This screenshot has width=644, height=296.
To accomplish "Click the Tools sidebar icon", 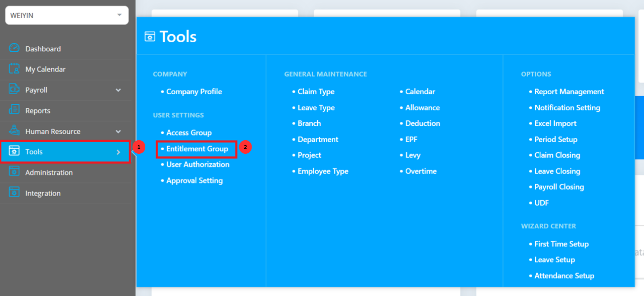I will click(x=14, y=151).
